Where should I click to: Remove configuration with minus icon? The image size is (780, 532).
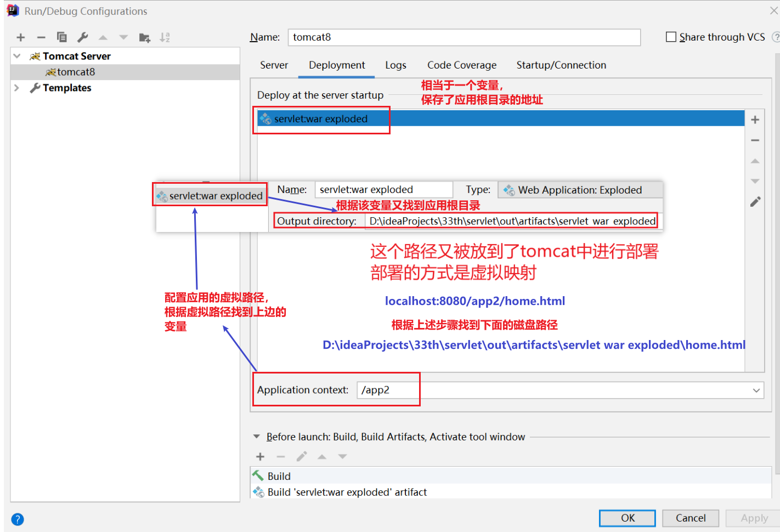coord(41,37)
